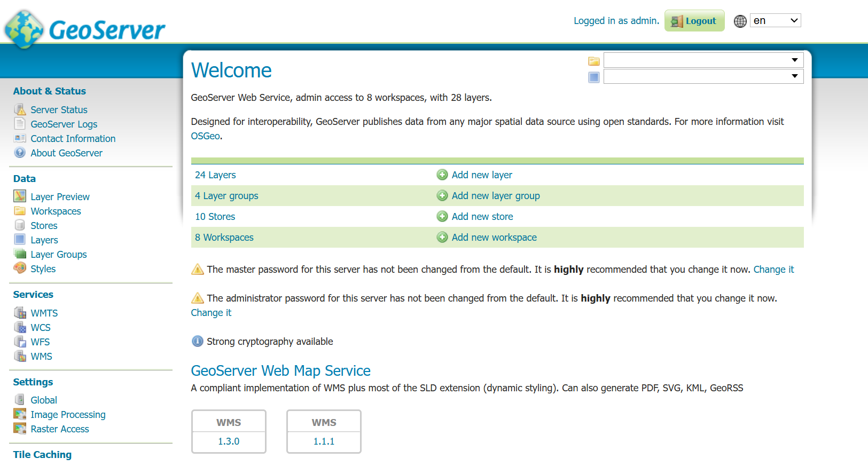Click the Layer Groups icon in sidebar

(20, 254)
